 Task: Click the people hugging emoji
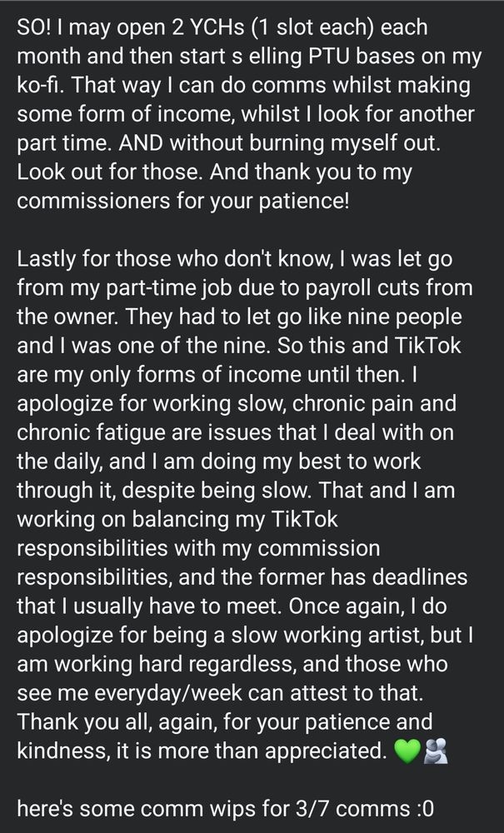click(x=436, y=751)
